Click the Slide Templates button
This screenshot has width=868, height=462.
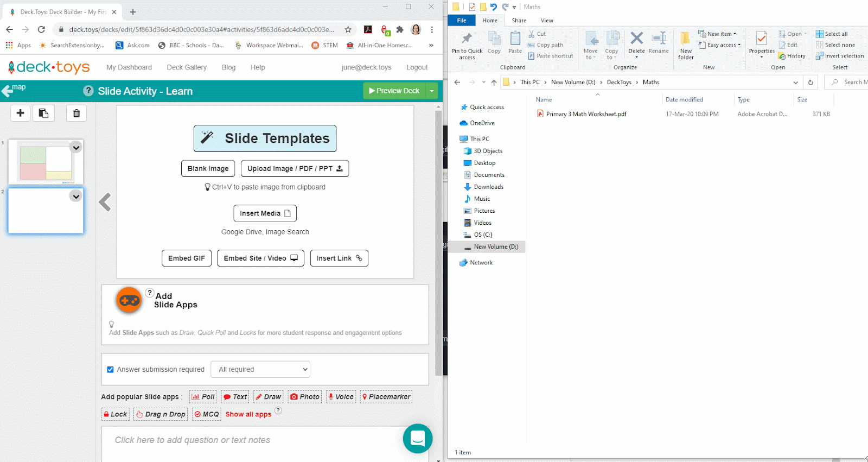point(265,138)
